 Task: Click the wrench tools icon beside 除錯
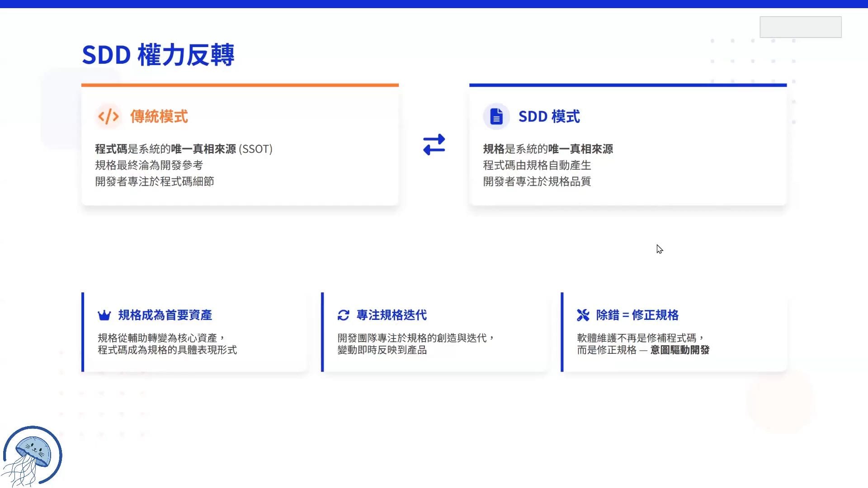point(583,315)
